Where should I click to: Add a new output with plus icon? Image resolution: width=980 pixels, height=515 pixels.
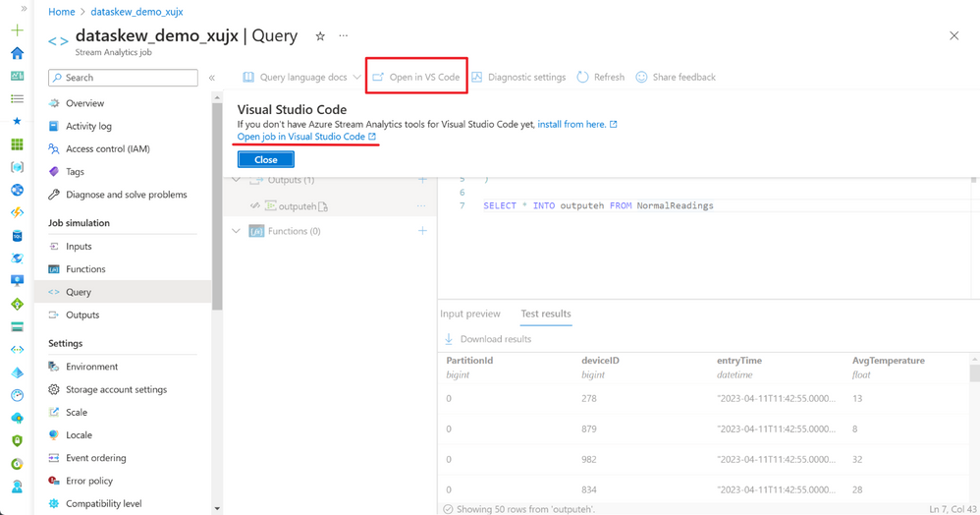pyautogui.click(x=422, y=180)
